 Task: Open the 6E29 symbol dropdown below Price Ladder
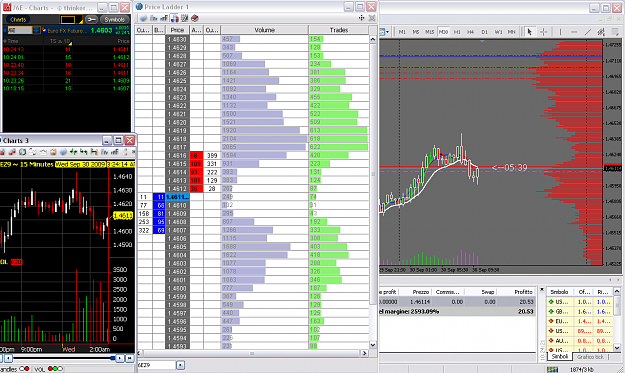point(180,365)
